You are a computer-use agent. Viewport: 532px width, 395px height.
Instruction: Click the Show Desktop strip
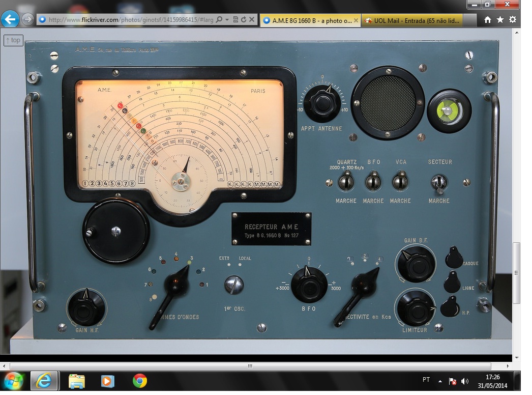pyautogui.click(x=517, y=381)
